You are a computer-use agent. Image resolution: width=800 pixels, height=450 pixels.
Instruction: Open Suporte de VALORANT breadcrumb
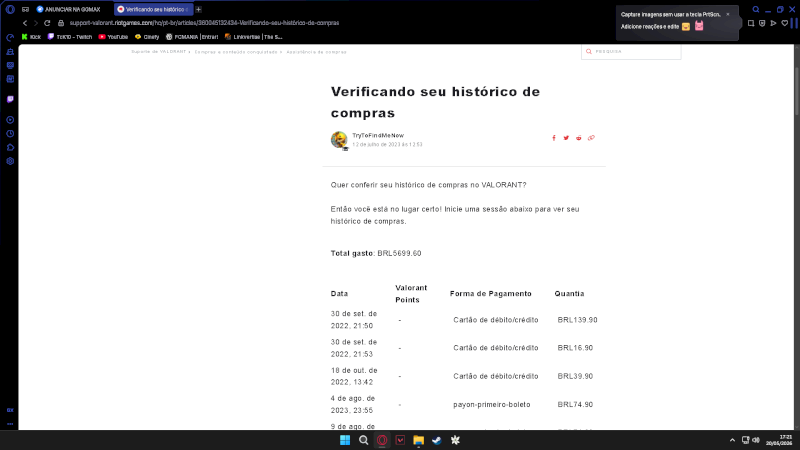pos(159,52)
